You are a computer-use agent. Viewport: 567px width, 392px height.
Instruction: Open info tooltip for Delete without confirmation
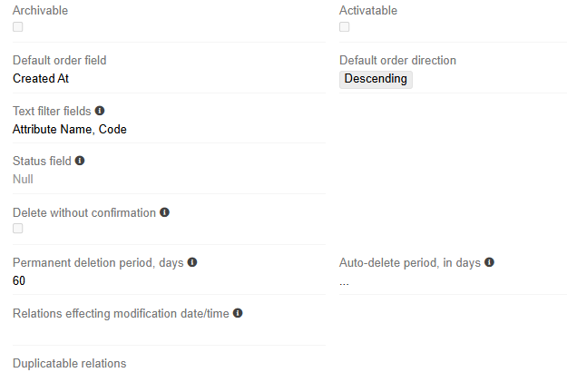[164, 212]
